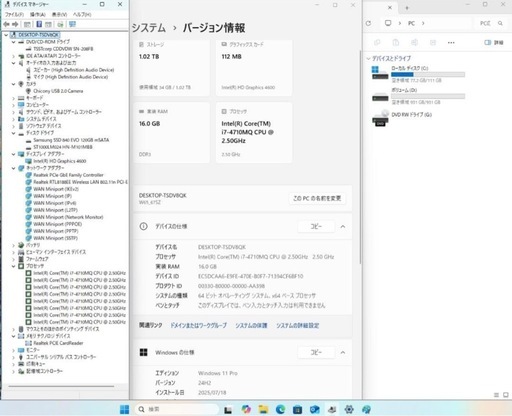The image size is (512, 416).
Task: Collapse the DVD/CD-ROM ドライブ category
Action: [x=13, y=42]
